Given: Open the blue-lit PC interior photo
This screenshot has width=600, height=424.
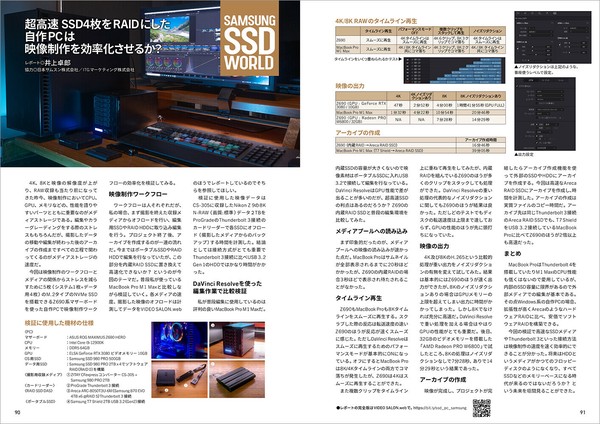Looking at the screenshot, I should tap(179, 340).
